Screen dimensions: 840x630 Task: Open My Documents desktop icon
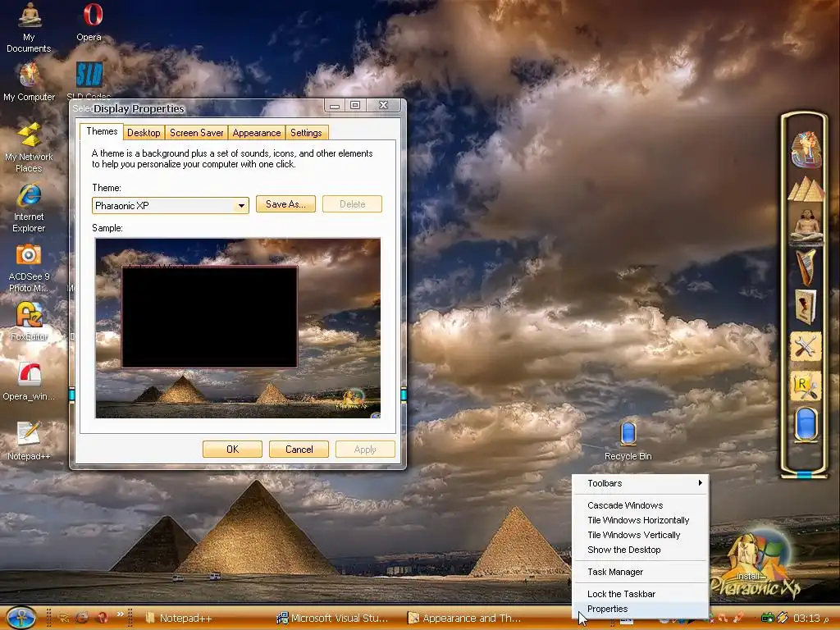pyautogui.click(x=29, y=28)
